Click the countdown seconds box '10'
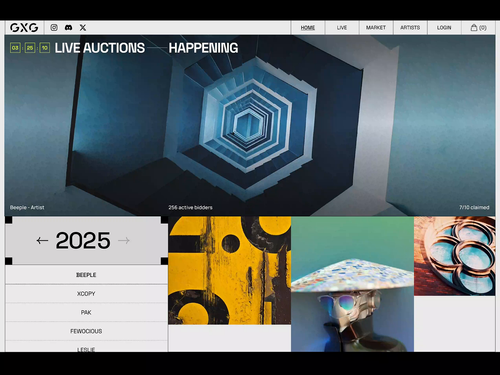 [45, 48]
